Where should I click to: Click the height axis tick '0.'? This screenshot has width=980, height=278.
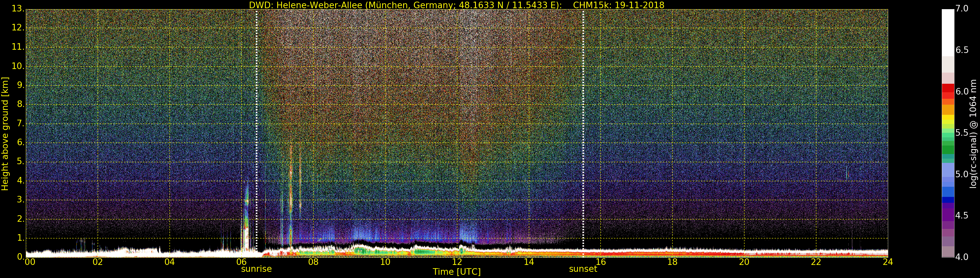coord(21,257)
